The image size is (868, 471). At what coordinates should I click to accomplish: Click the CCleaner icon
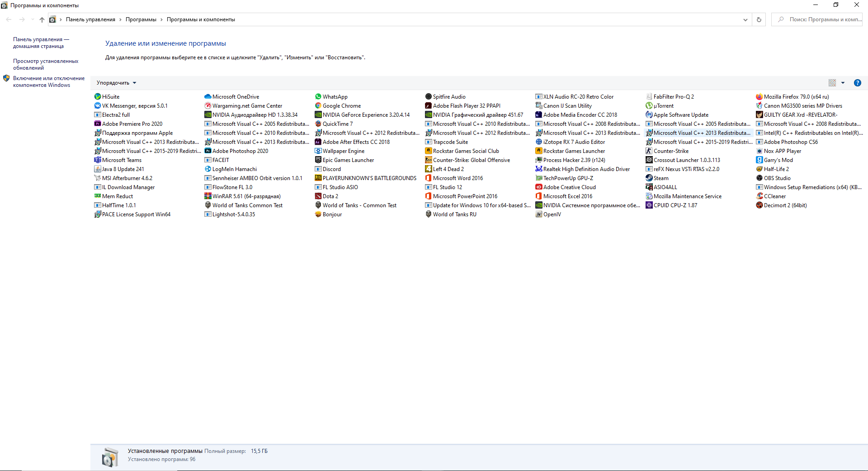(x=759, y=196)
